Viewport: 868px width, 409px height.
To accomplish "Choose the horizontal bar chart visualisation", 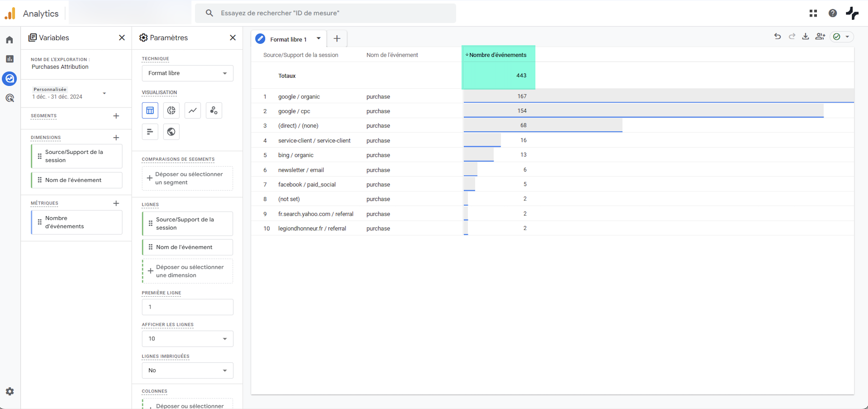I will [150, 132].
